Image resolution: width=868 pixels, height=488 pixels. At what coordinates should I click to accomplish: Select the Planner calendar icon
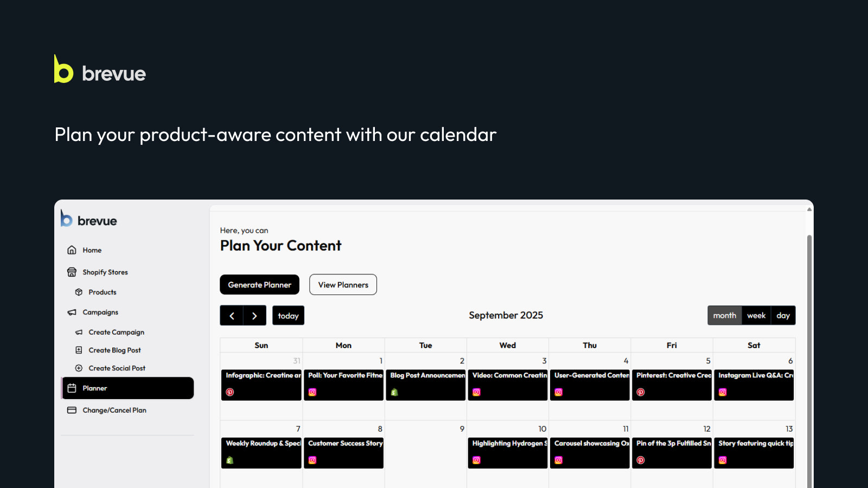(x=72, y=388)
